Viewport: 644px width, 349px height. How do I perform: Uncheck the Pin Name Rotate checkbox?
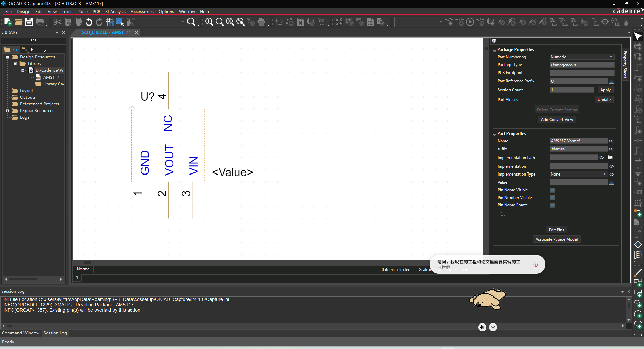pos(552,205)
